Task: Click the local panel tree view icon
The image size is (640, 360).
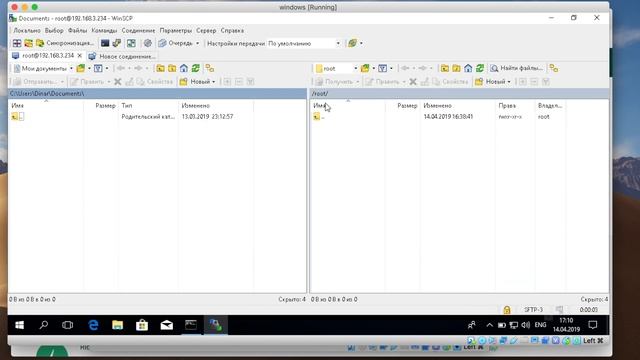Action: (210, 68)
